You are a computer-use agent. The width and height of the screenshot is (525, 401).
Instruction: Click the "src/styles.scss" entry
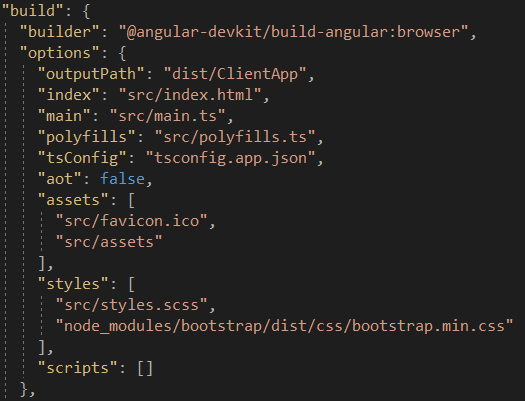tap(132, 305)
